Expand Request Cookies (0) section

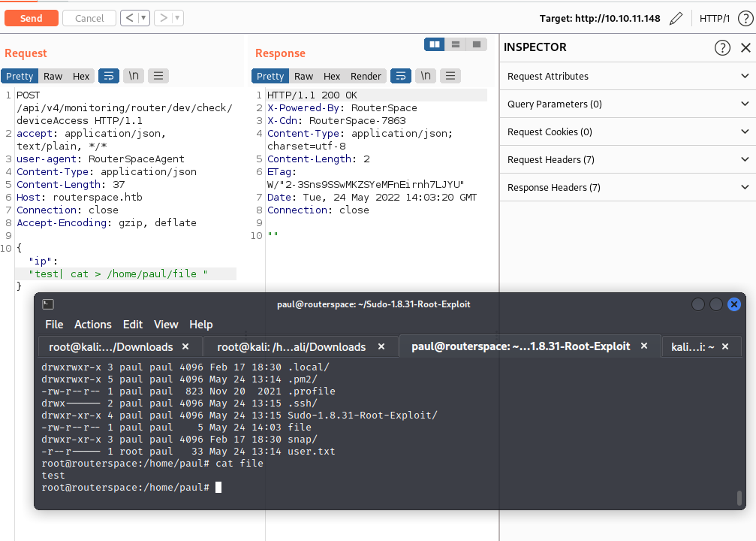(628, 131)
